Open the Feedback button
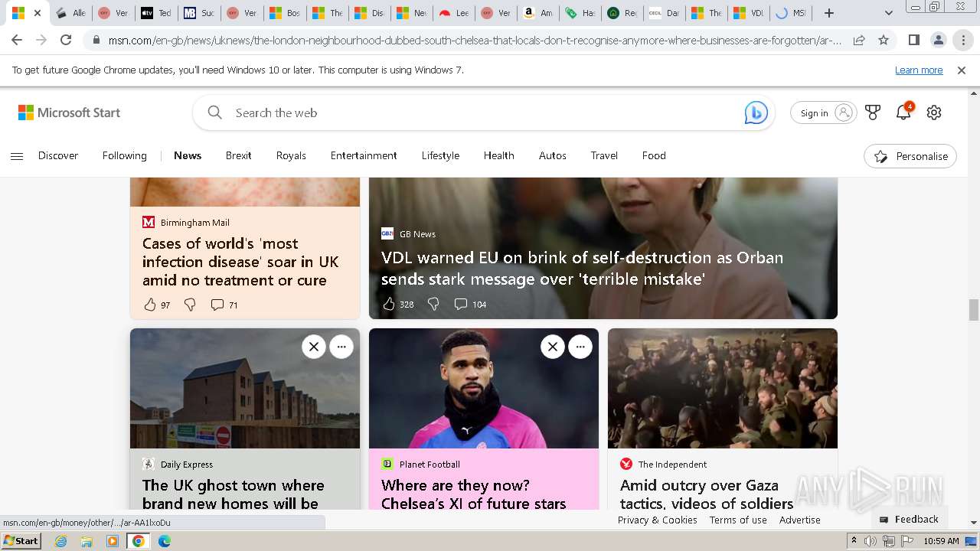 coord(909,519)
